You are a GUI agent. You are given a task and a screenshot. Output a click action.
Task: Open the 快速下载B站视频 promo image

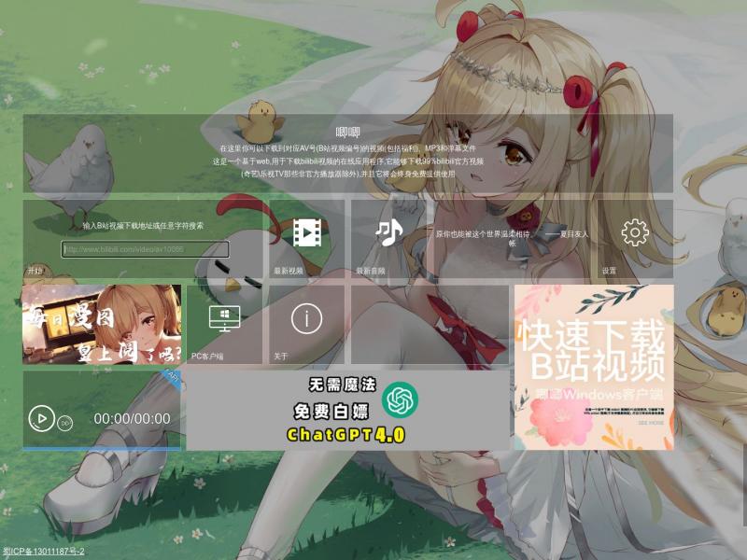click(x=594, y=367)
